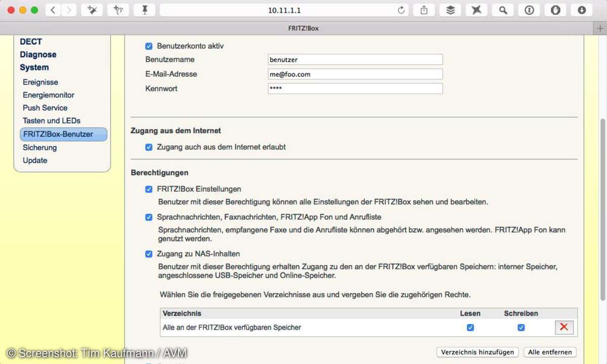Click the Benutzername input field
The image size is (607, 364).
[x=355, y=60]
